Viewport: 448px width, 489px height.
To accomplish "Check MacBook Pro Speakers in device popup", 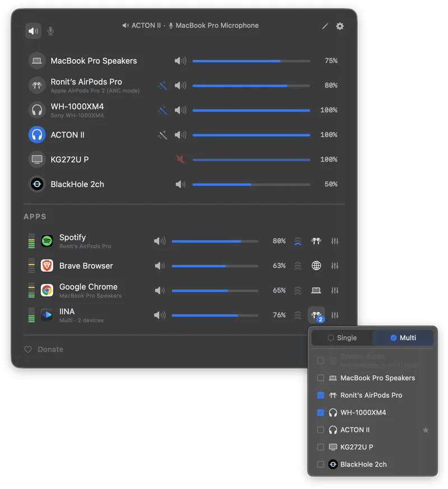I will (x=321, y=378).
